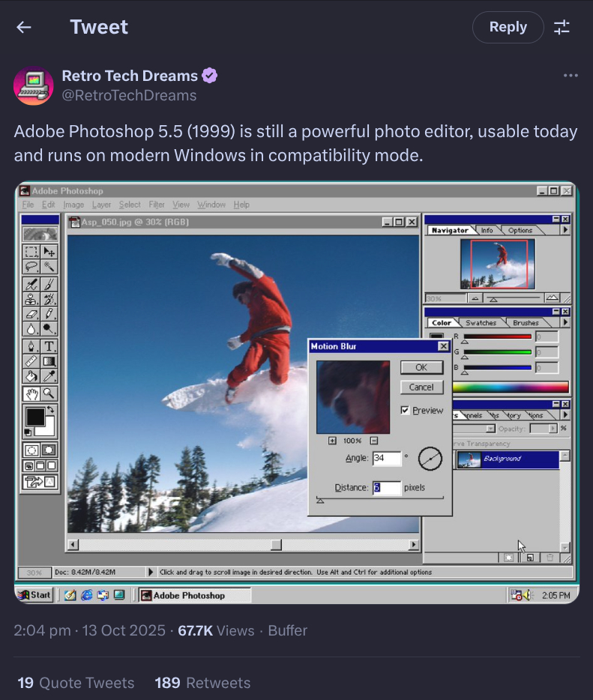Pick the Type tool in toolbox
This screenshot has height=700, width=593.
(49, 346)
